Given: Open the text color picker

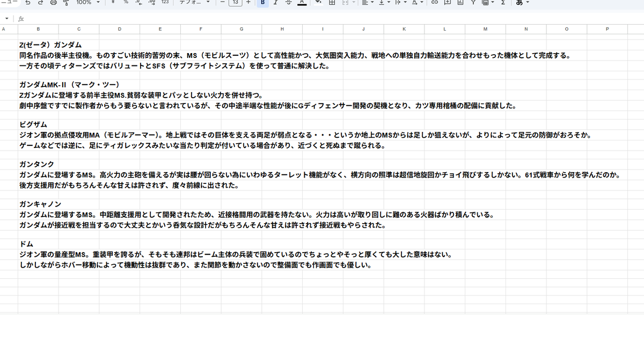Looking at the screenshot, I should (x=302, y=3).
